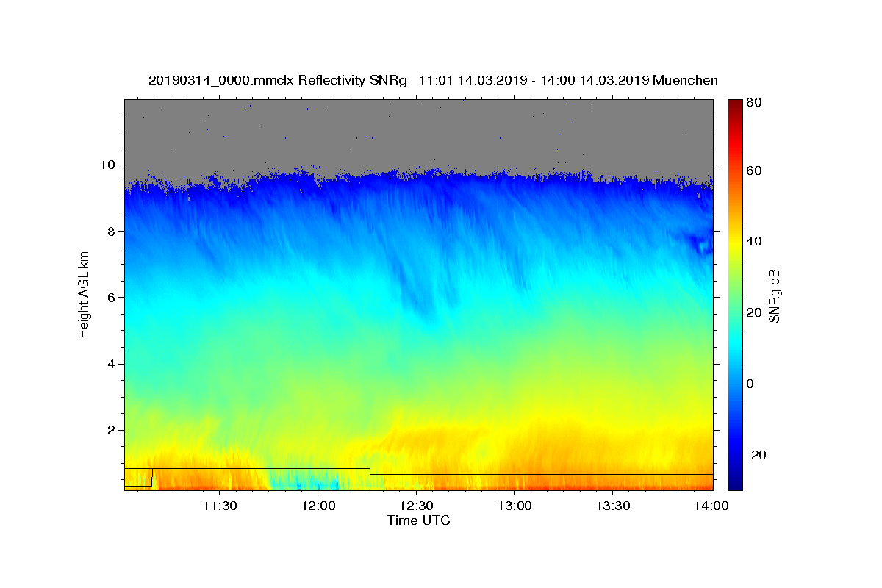Screen dimensions: 882x588
Task: Click the 'Time UTC' axis label
Action: pyautogui.click(x=418, y=520)
